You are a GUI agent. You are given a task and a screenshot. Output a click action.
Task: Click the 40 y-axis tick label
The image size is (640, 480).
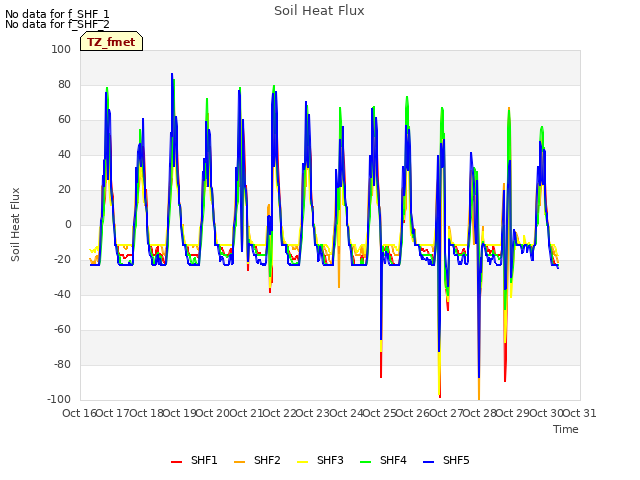64,154
